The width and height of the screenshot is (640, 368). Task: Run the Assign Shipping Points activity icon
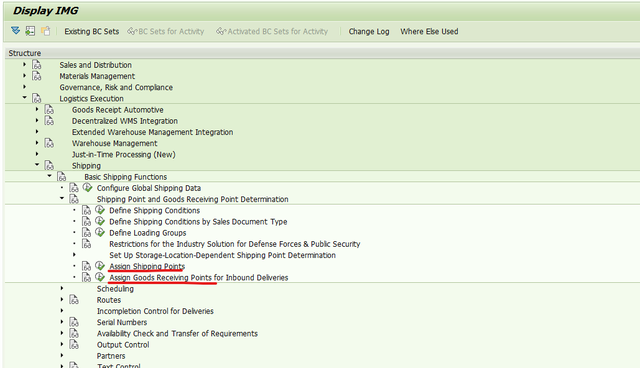(100, 266)
